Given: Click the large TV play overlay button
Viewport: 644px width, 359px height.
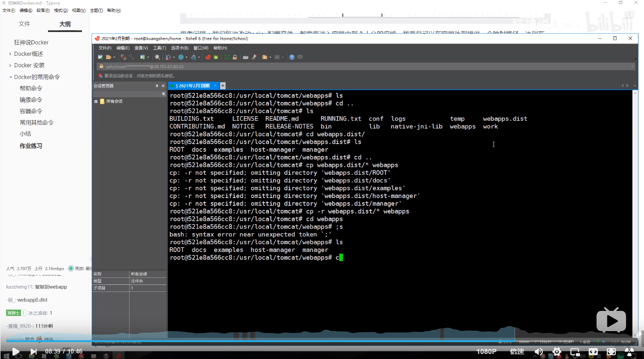Looking at the screenshot, I should pos(611,320).
